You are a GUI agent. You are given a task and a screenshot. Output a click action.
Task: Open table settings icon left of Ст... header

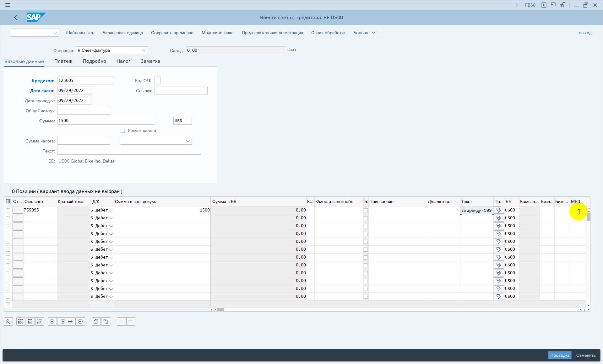[8, 201]
